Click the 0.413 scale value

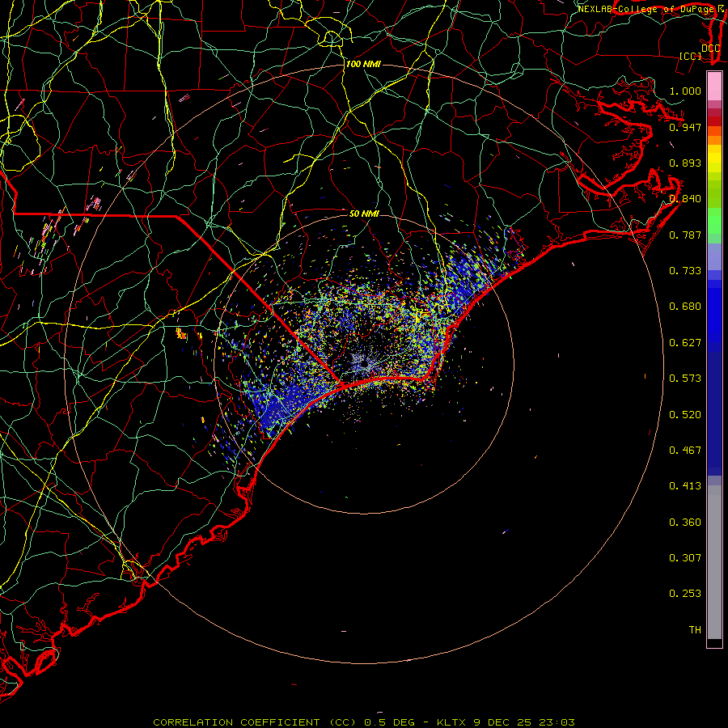pyautogui.click(x=685, y=486)
